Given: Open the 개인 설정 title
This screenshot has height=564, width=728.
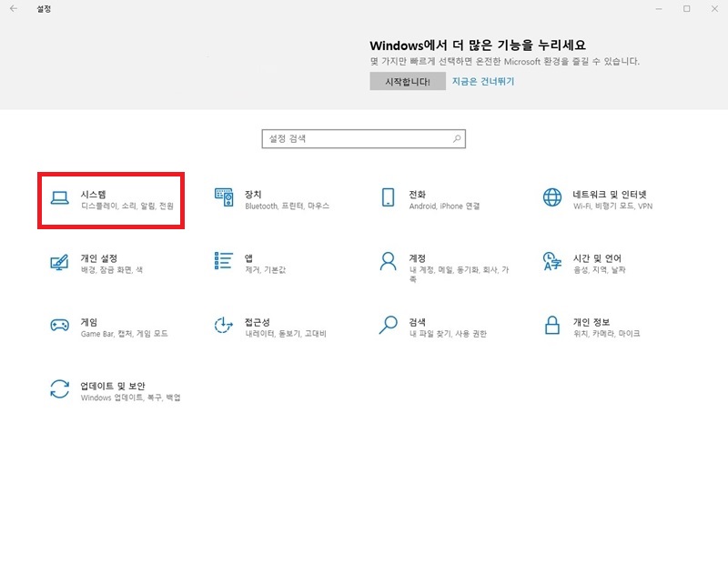Looking at the screenshot, I should pyautogui.click(x=99, y=258).
